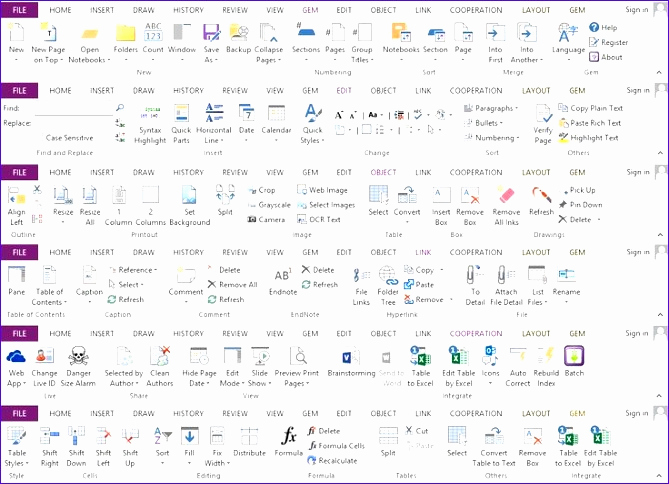Switch to the highlighted LINK tab
The image size is (669, 484).
(x=423, y=252)
